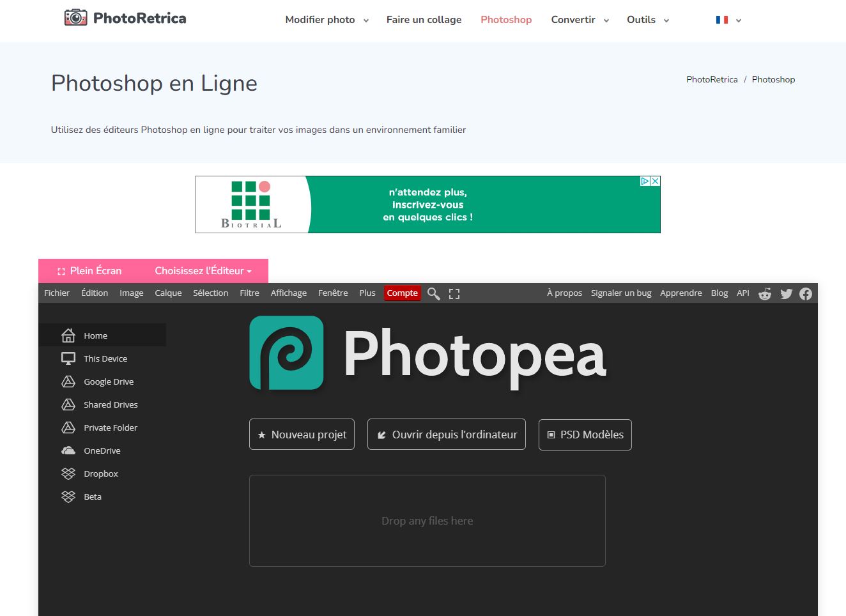Expand the Outils navigation dropdown

(647, 20)
